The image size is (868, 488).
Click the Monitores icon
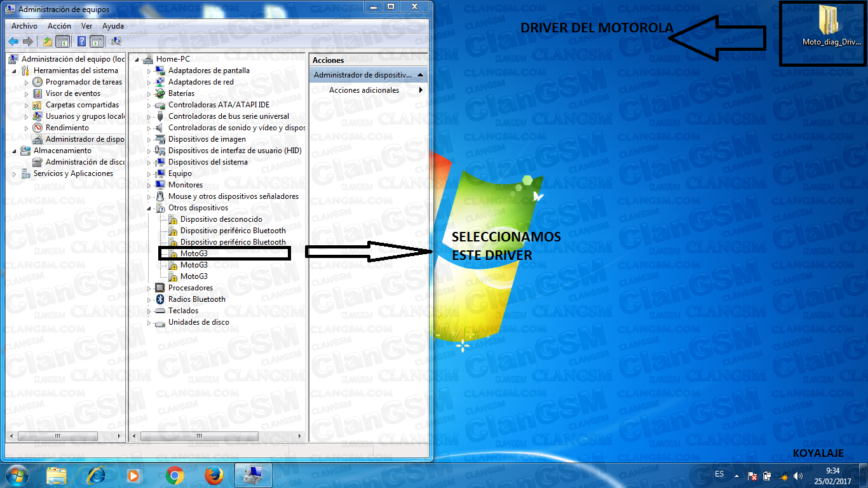point(160,185)
